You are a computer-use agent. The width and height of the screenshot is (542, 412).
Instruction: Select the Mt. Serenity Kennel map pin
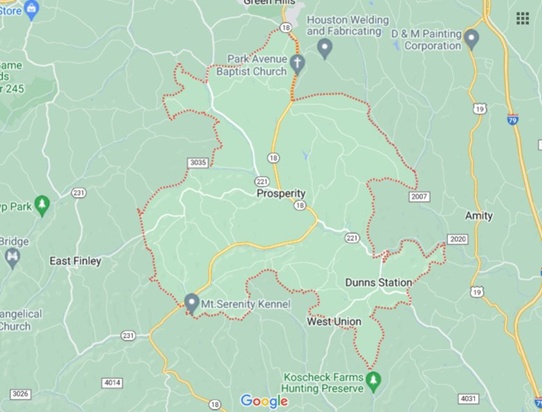pyautogui.click(x=191, y=304)
